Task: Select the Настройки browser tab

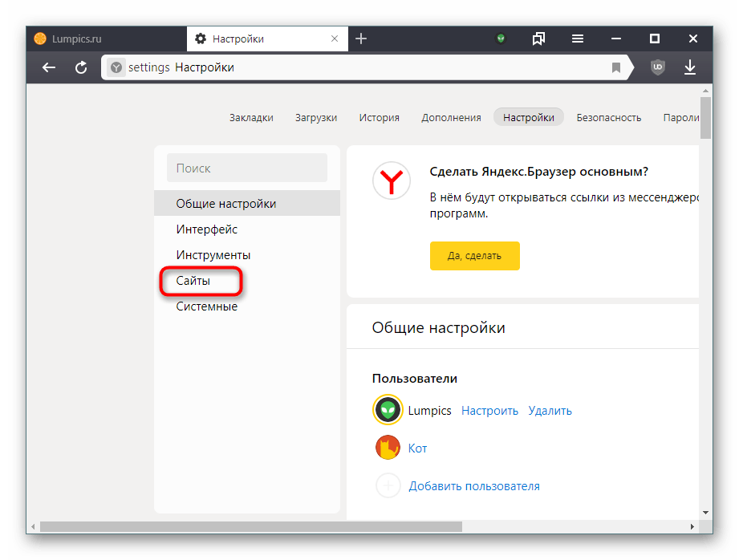Action: (267, 39)
